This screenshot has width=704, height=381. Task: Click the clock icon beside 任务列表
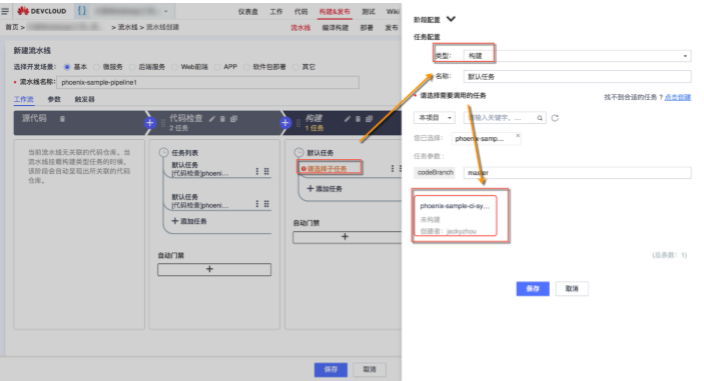pos(164,153)
